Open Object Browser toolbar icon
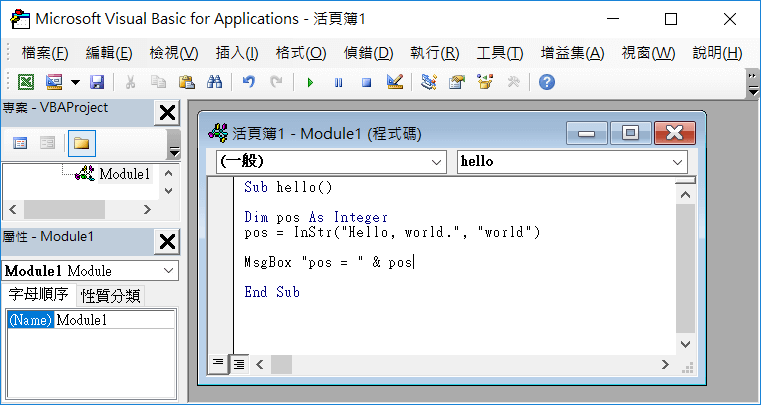 (x=484, y=82)
